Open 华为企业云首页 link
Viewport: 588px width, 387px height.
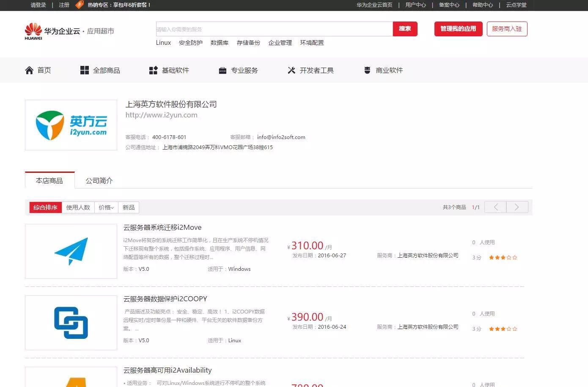point(374,5)
